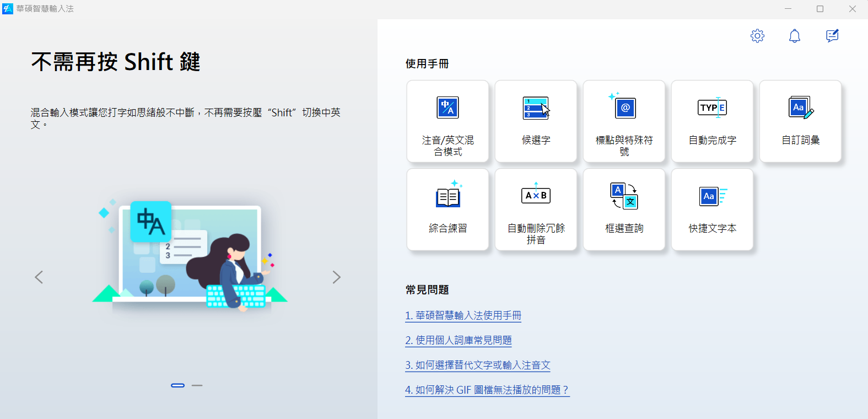This screenshot has width=868, height=419.
Task: Click the 使用手冊 section heading
Action: (427, 64)
